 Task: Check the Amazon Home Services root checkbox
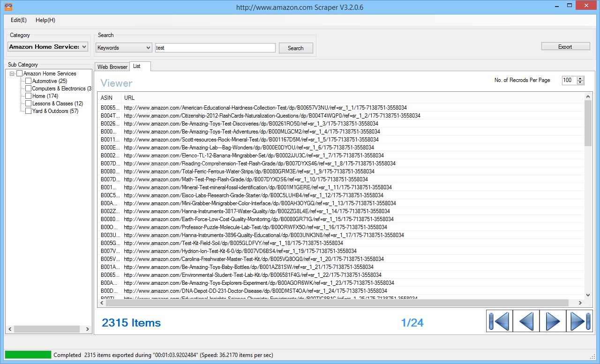tap(19, 74)
